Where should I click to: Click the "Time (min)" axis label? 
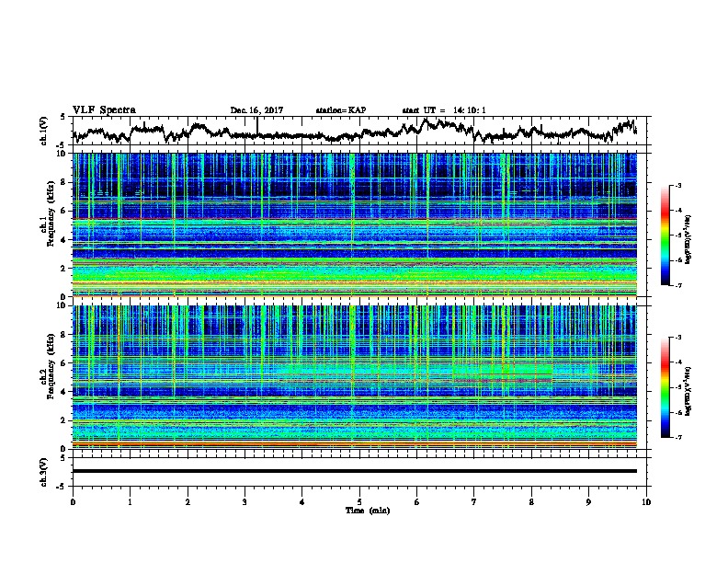click(368, 511)
